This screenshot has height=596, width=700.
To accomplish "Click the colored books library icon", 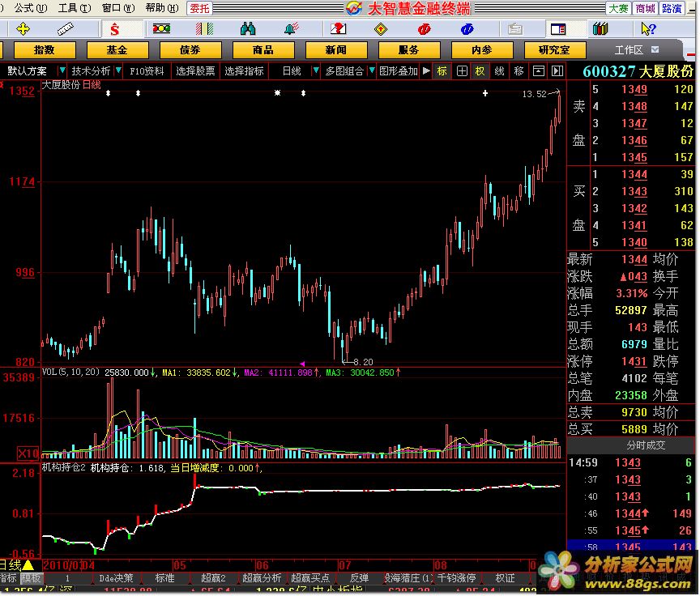I will click(x=600, y=29).
